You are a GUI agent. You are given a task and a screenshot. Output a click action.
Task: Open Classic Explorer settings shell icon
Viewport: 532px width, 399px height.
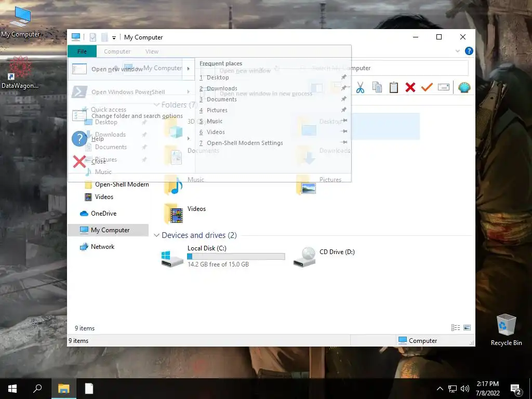tap(464, 87)
